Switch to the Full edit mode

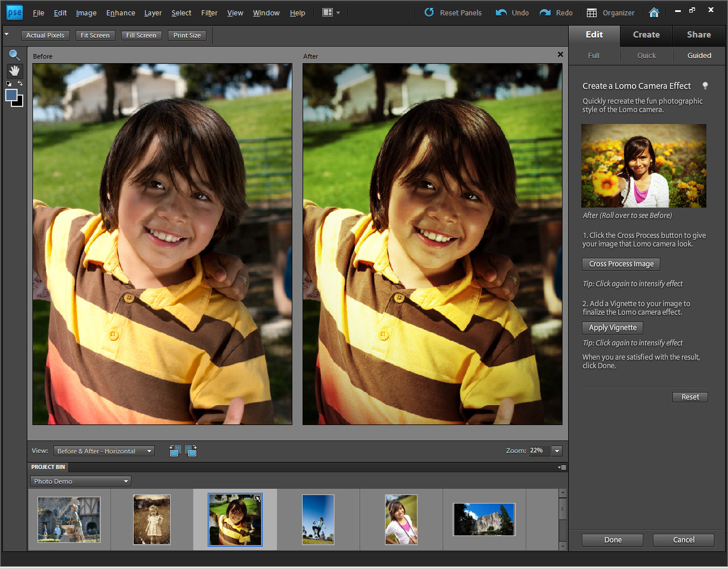coord(593,56)
